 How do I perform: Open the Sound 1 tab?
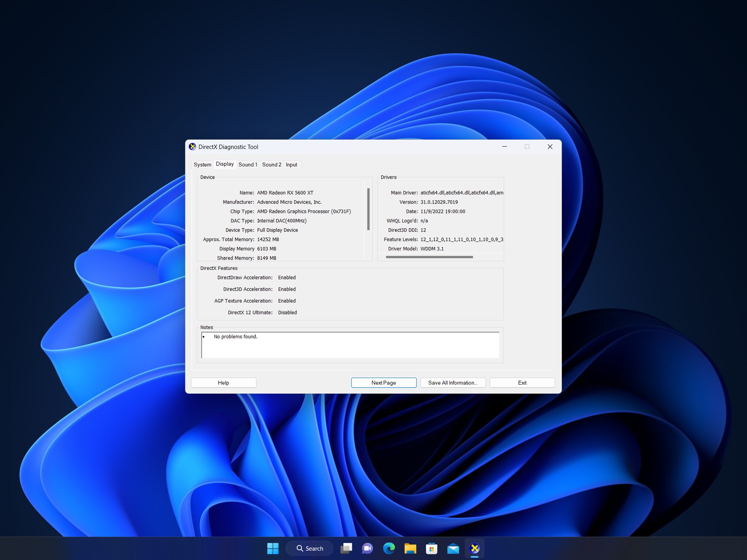[248, 164]
